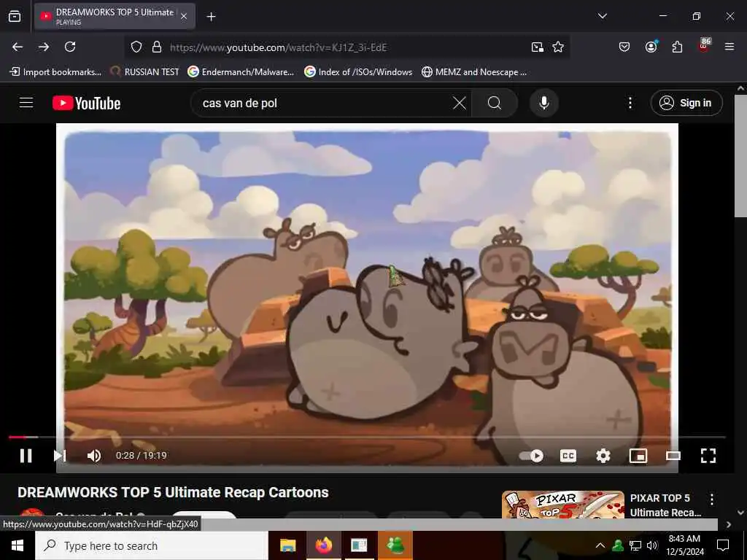Open picture-in-picture from address bar
The width and height of the screenshot is (747, 560).
[x=538, y=47]
